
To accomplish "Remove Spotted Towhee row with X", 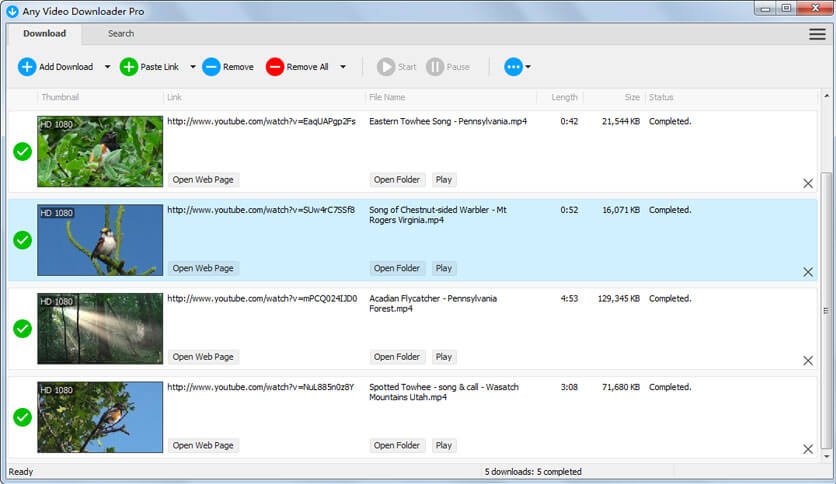I will click(808, 449).
